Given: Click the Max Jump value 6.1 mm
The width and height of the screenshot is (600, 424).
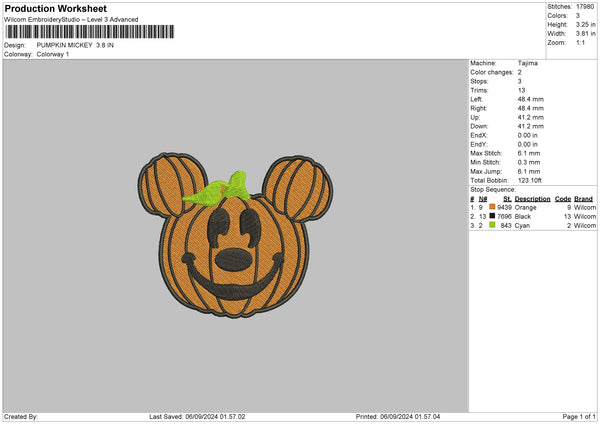Looking at the screenshot, I should tap(529, 171).
